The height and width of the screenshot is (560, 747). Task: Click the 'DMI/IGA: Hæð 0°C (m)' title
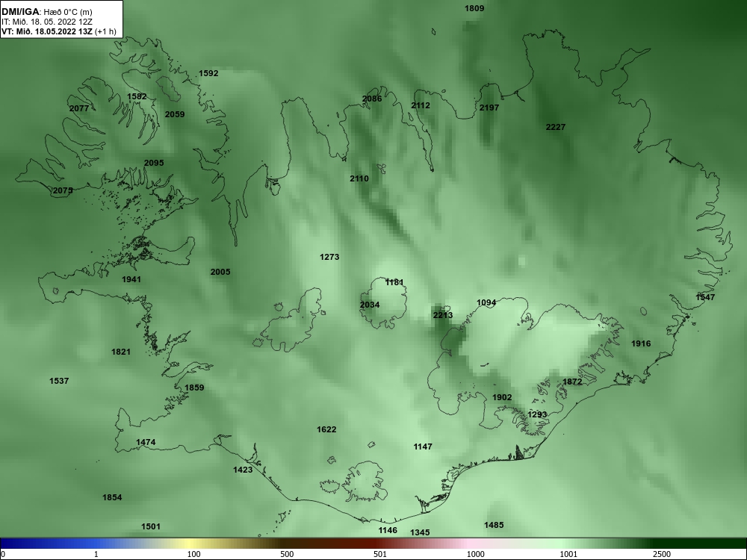point(46,12)
